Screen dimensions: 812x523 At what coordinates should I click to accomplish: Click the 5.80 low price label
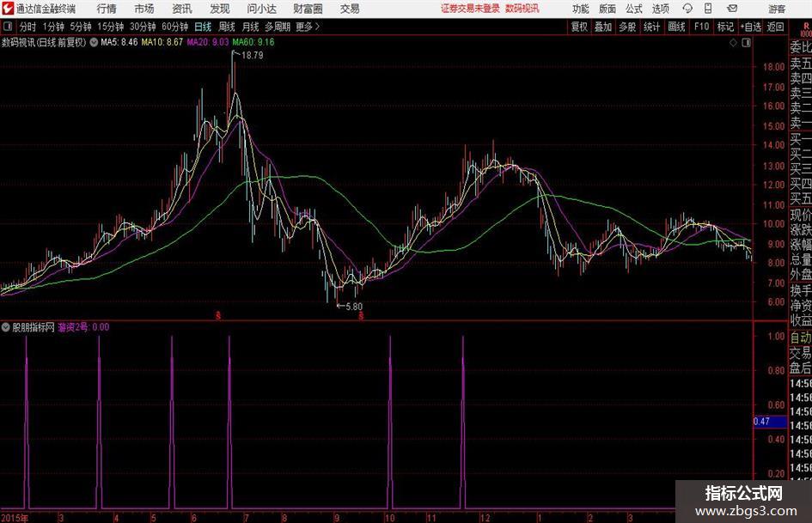(x=354, y=307)
